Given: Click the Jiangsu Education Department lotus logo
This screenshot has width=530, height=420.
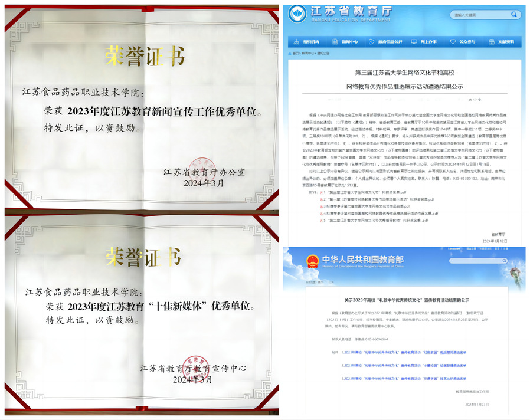Looking at the screenshot, I should tap(298, 14).
